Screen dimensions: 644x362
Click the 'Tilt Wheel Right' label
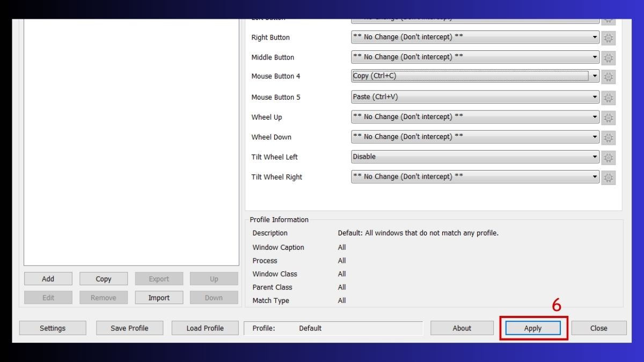(x=277, y=177)
